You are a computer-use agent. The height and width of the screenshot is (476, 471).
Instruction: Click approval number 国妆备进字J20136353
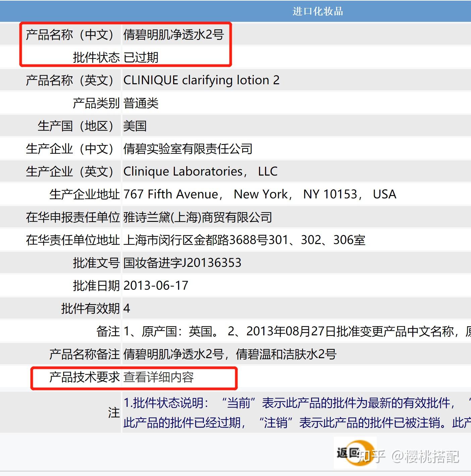pos(182,263)
